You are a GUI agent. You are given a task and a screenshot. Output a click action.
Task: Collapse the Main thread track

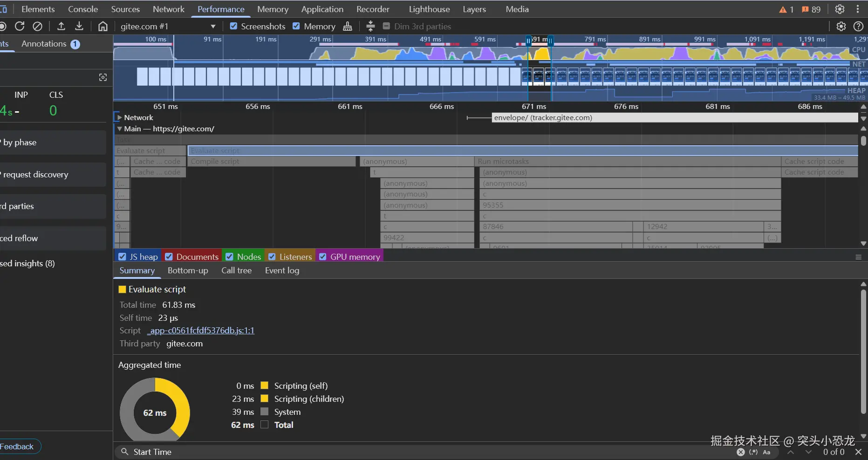tap(119, 129)
